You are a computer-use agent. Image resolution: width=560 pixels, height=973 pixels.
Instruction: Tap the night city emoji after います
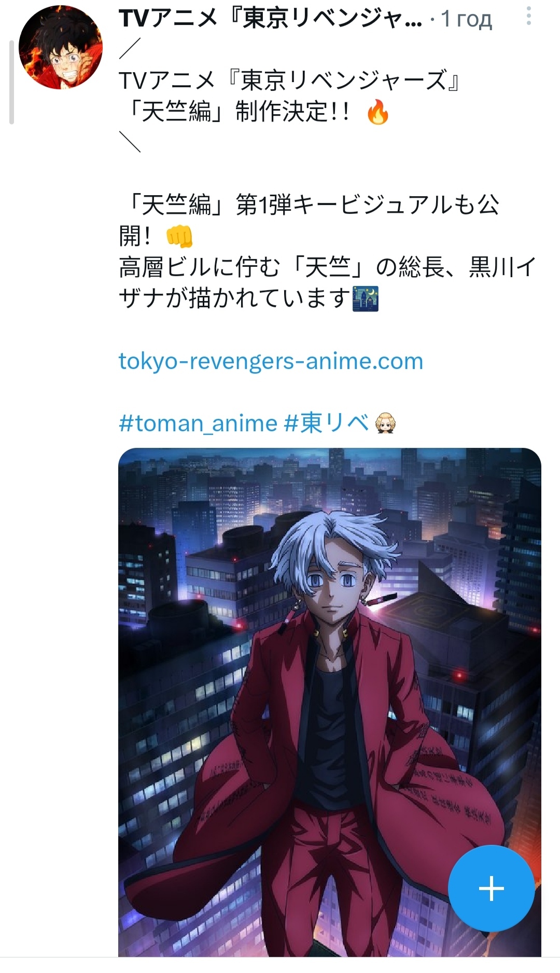(x=366, y=298)
